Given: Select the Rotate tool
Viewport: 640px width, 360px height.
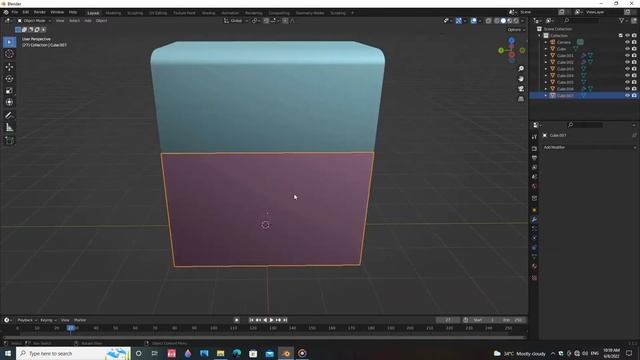Looking at the screenshot, I should point(9,79).
